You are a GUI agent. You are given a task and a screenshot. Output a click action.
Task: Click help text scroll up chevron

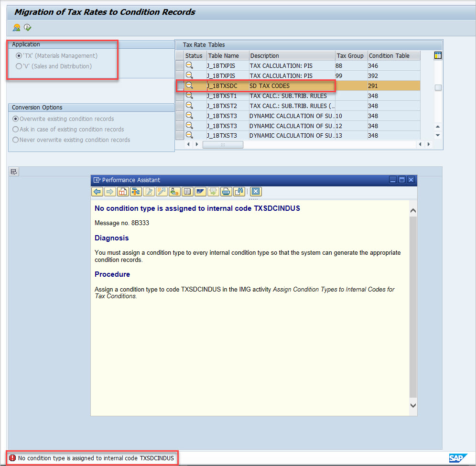413,210
